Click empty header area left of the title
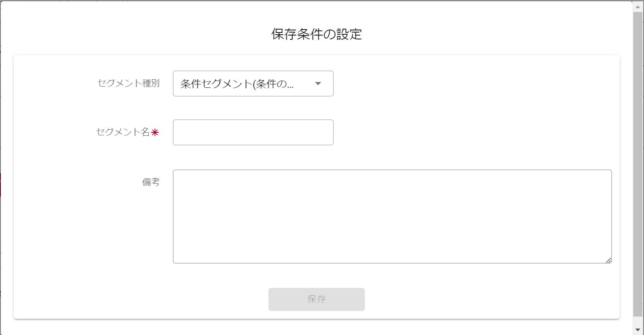 128,34
